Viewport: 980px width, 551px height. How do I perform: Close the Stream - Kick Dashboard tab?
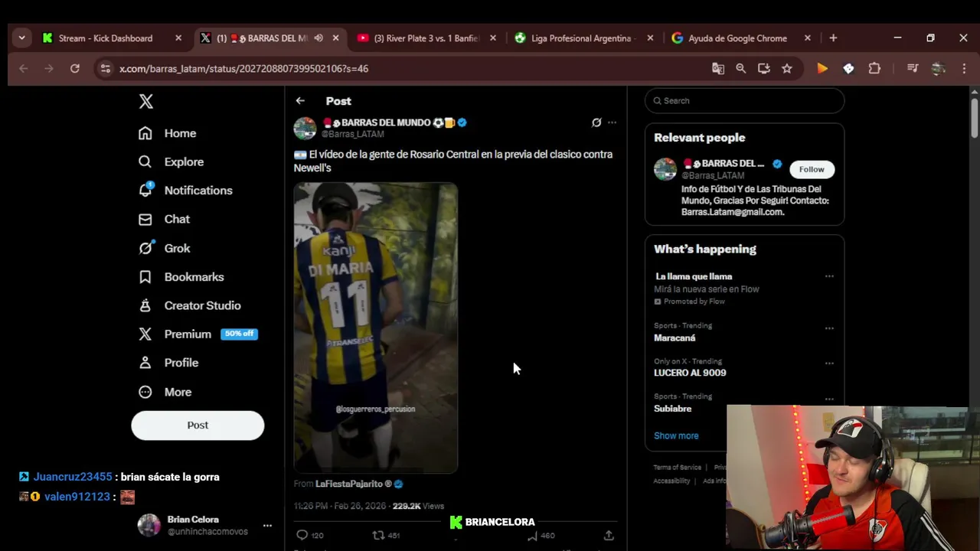click(178, 37)
